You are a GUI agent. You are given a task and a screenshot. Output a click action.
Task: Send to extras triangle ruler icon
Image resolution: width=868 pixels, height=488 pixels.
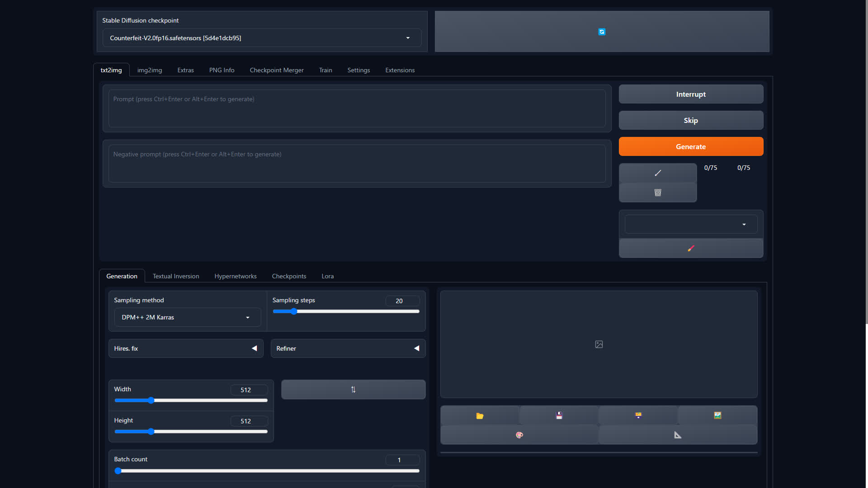point(678,435)
